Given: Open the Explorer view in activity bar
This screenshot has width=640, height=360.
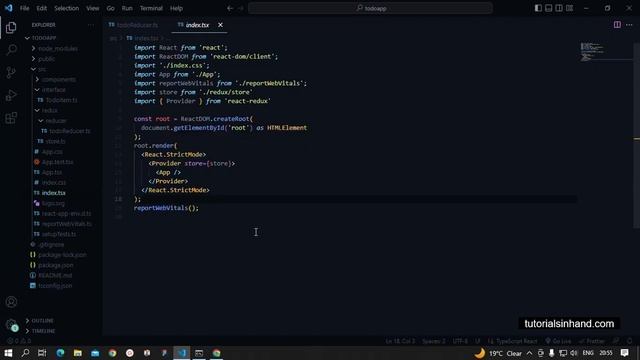Looking at the screenshot, I should [11, 27].
